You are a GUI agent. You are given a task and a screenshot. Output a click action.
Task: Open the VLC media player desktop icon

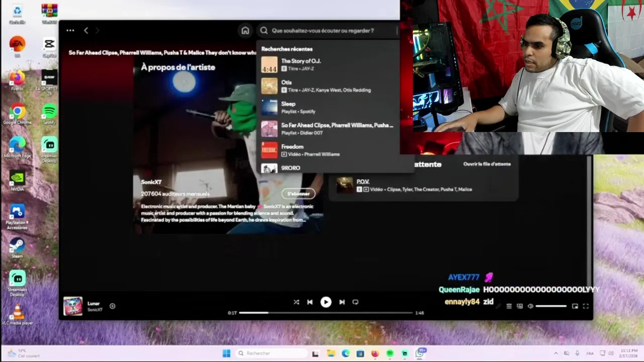click(x=17, y=315)
